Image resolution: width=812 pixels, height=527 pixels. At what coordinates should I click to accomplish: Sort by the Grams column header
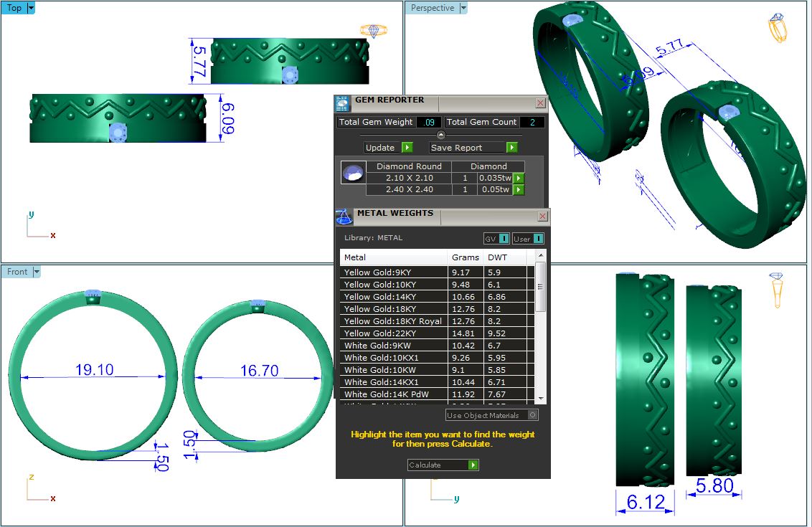click(465, 257)
